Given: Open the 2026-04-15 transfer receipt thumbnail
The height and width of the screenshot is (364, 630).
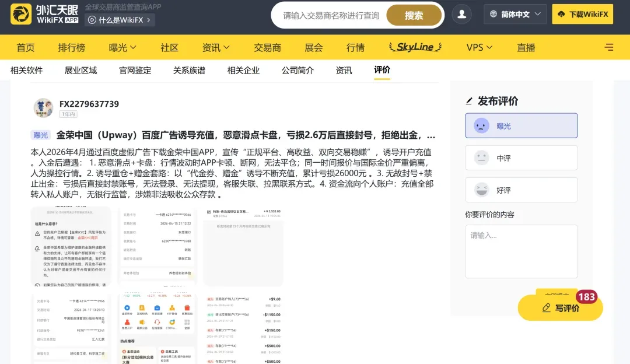Looking at the screenshot, I should point(157,246).
